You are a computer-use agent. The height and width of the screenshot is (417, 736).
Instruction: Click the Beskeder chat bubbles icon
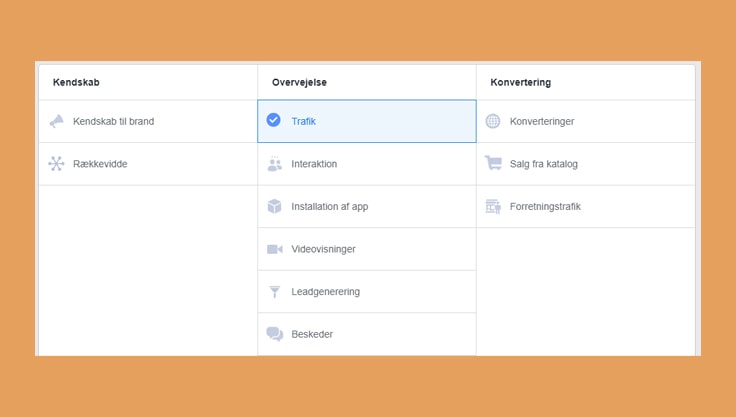coord(275,334)
